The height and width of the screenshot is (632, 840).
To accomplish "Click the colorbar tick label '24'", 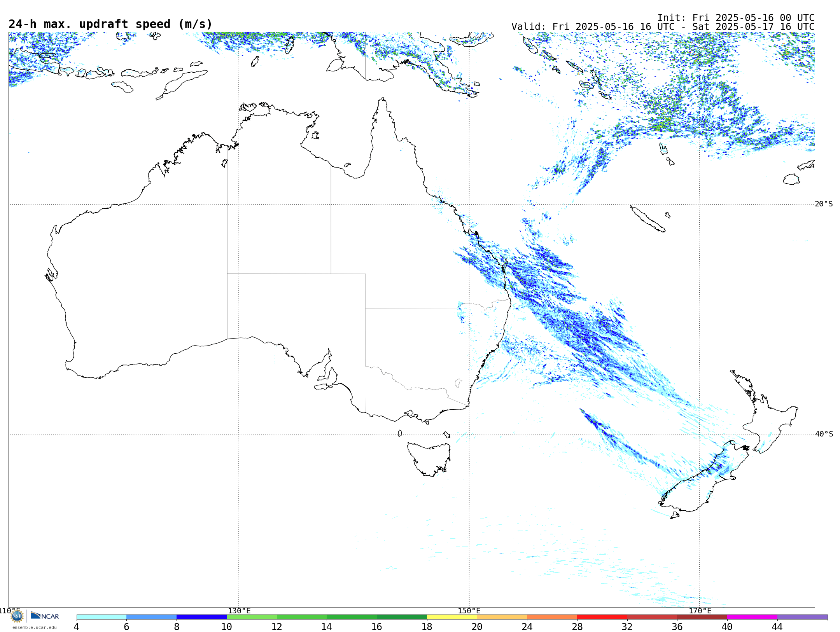I will coord(527,627).
